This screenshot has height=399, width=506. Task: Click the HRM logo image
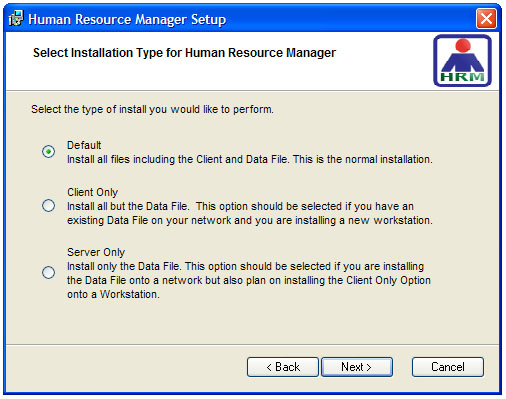[462, 61]
